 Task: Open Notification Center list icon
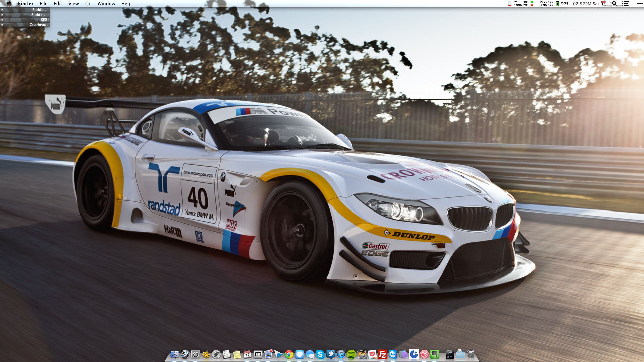626,4
